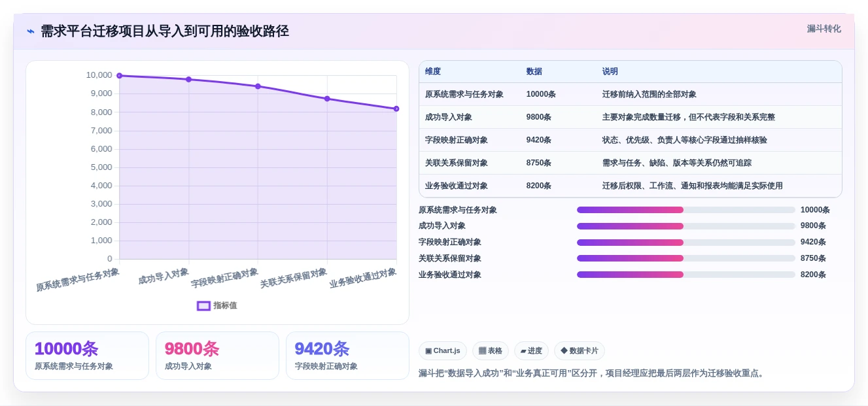Click the 9800条 table value
This screenshot has width=868, height=406.
point(539,117)
